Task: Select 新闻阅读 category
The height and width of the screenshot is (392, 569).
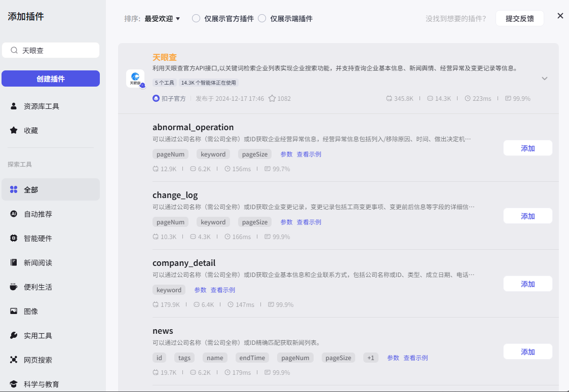Action: (x=51, y=262)
